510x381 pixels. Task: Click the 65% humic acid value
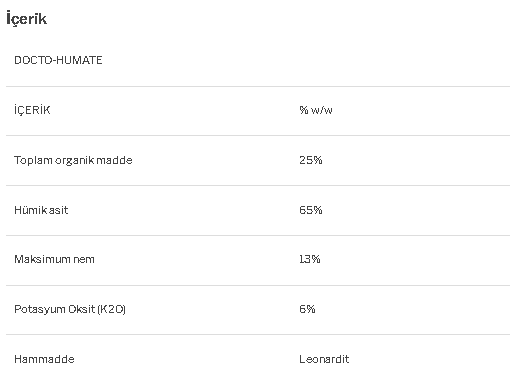(x=311, y=210)
